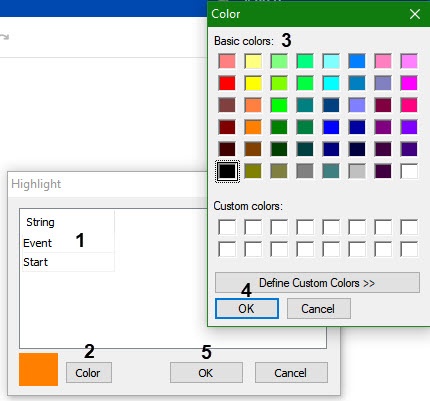Image resolution: width=430 pixels, height=401 pixels.
Task: Choose the orange basic color swatch
Action: click(x=253, y=127)
